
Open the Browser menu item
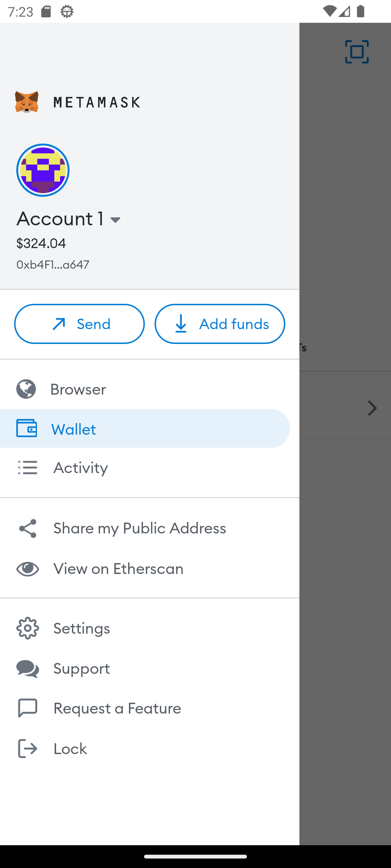(x=78, y=389)
